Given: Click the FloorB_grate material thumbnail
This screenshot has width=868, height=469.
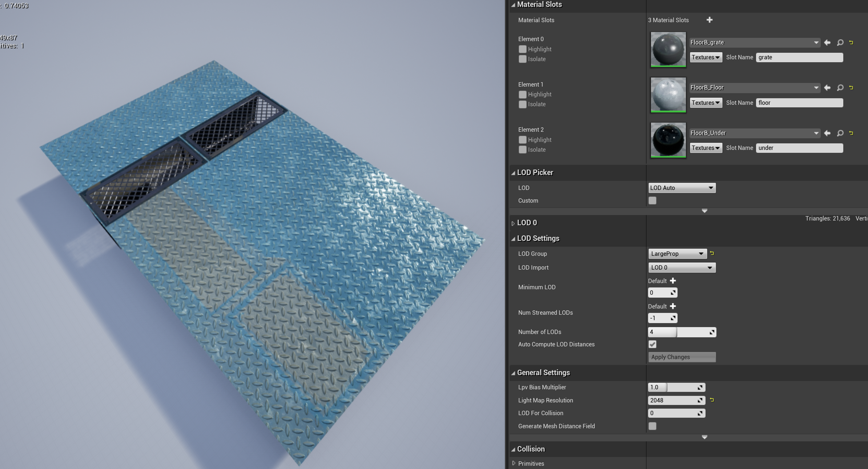Looking at the screenshot, I should point(668,49).
